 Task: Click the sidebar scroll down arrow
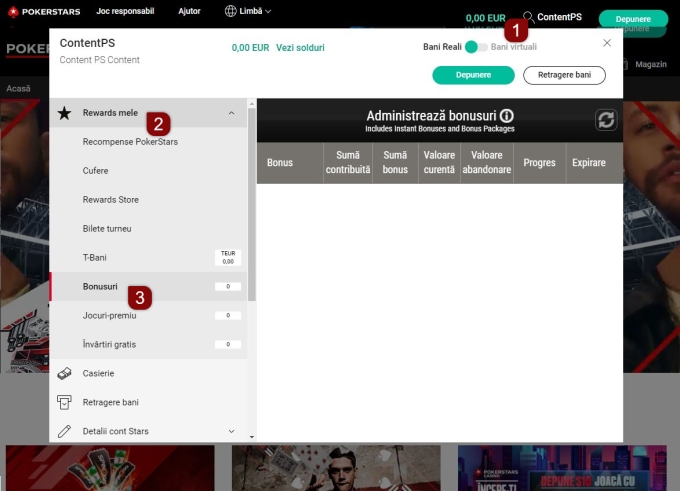252,437
